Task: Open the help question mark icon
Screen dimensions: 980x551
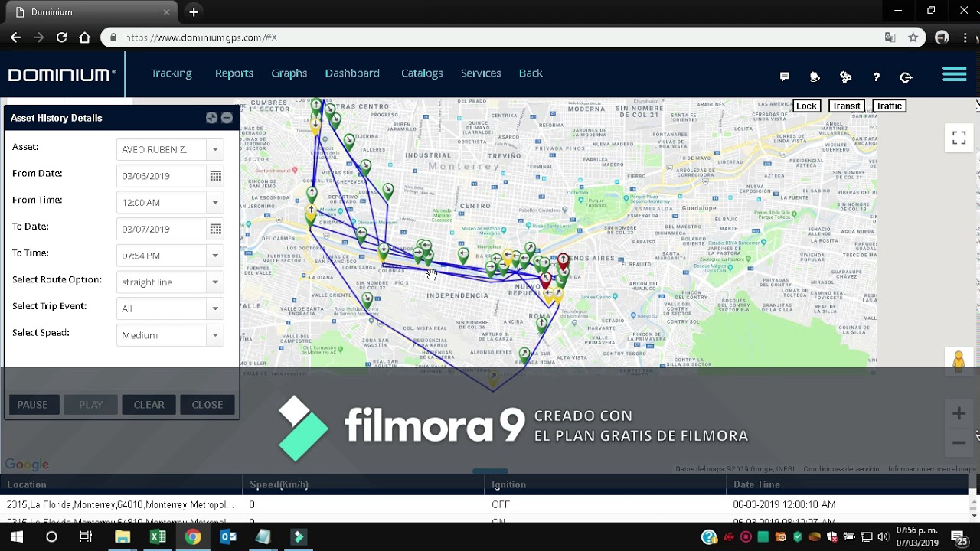Action: click(x=876, y=77)
